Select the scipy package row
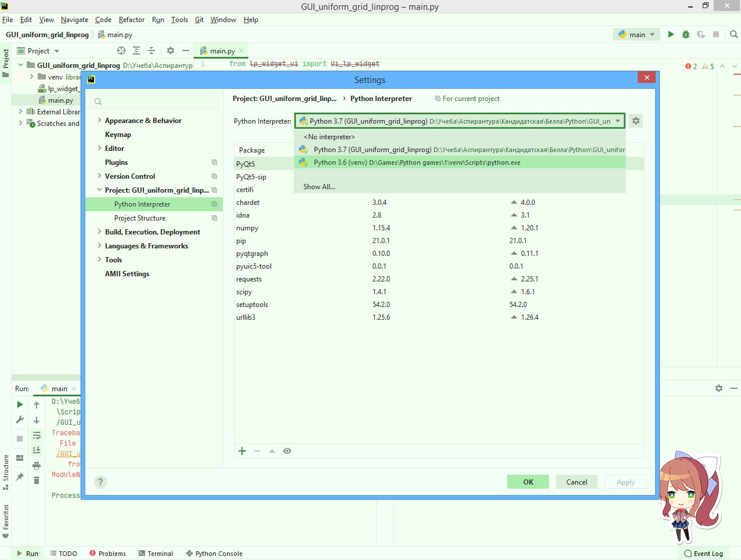 (x=439, y=292)
